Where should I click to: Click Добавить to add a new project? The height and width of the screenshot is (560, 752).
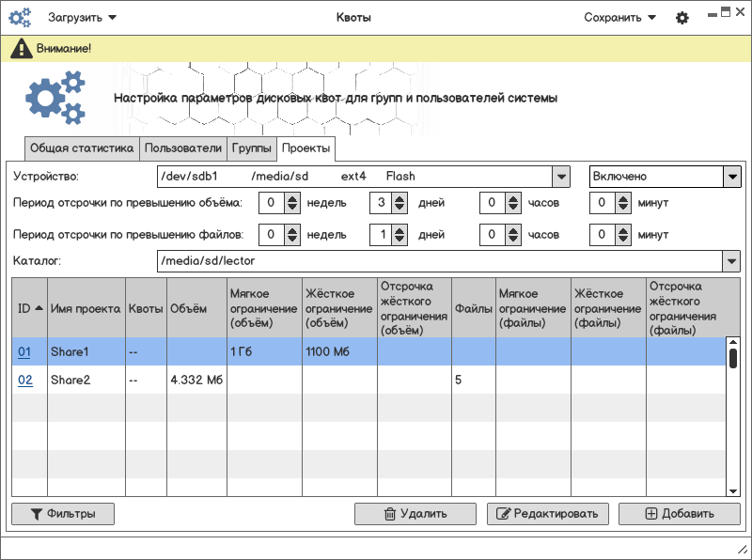679,514
